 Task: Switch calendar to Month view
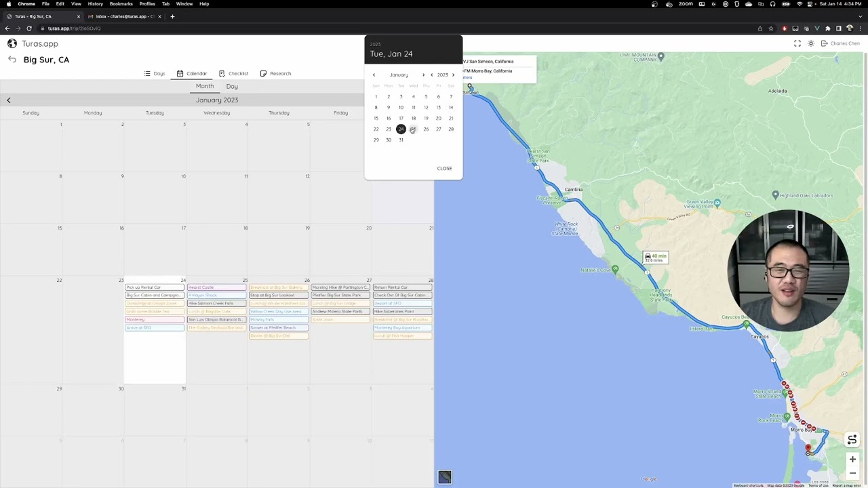pyautogui.click(x=205, y=86)
